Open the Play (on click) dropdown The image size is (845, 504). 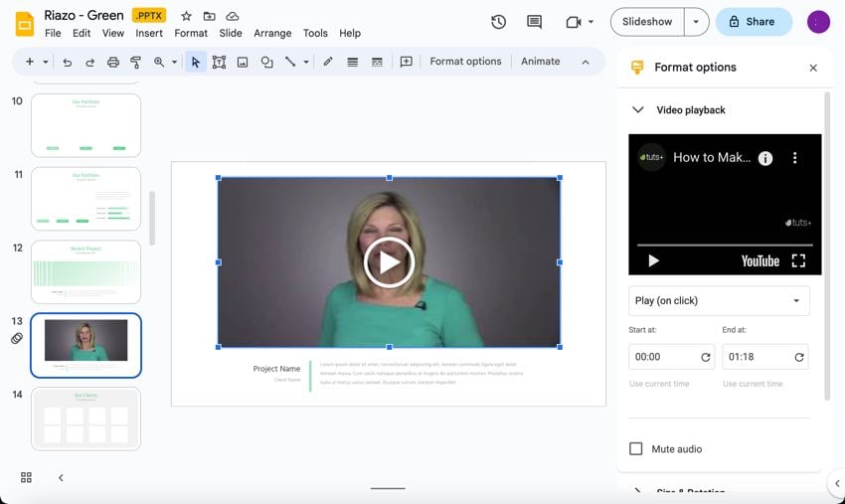pyautogui.click(x=719, y=300)
